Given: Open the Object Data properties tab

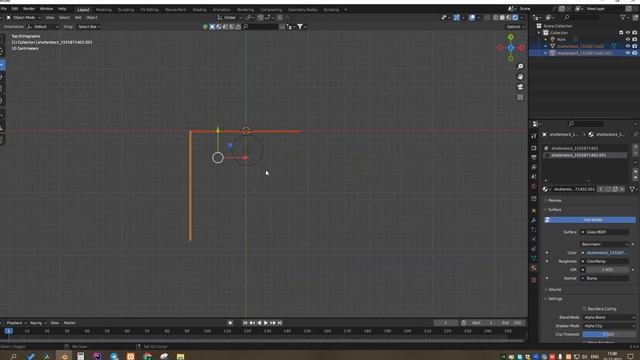Looking at the screenshot, I should pos(534,258).
